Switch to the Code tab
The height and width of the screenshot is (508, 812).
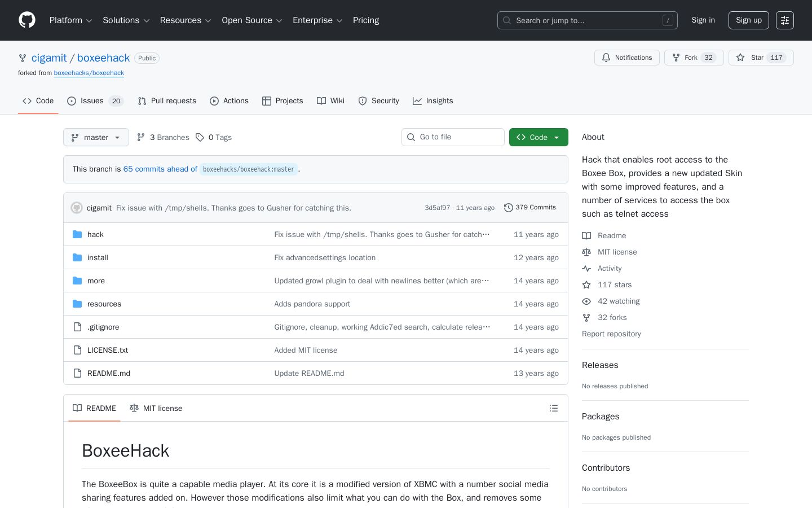(38, 101)
